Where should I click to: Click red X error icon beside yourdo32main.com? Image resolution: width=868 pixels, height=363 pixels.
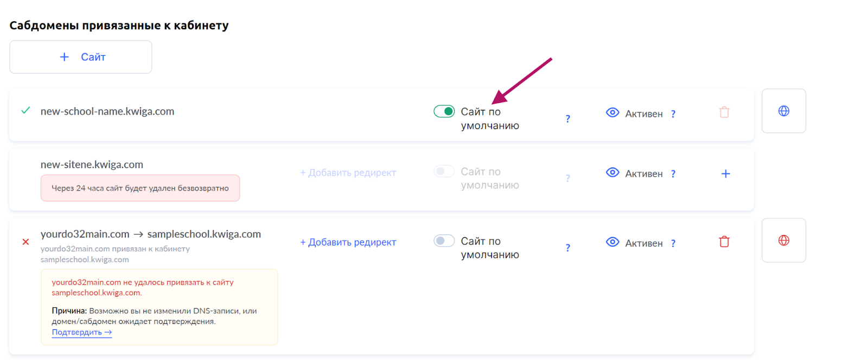click(25, 242)
